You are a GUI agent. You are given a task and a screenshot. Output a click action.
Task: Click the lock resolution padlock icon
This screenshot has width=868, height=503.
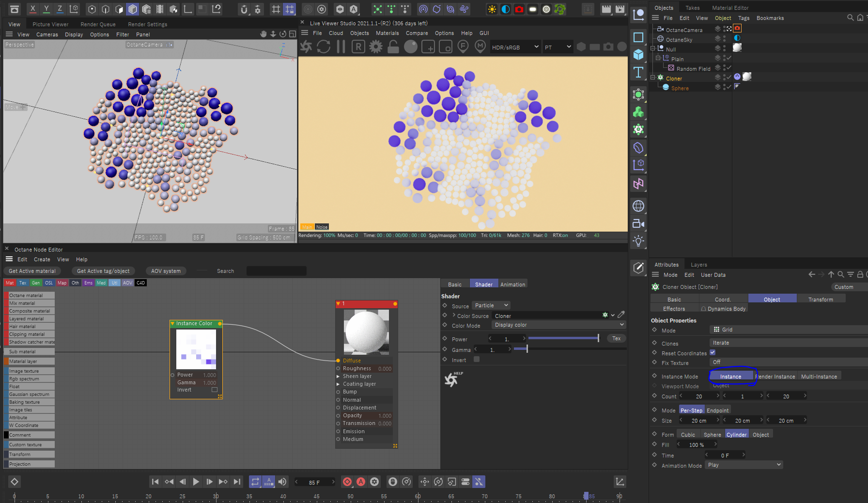click(393, 47)
